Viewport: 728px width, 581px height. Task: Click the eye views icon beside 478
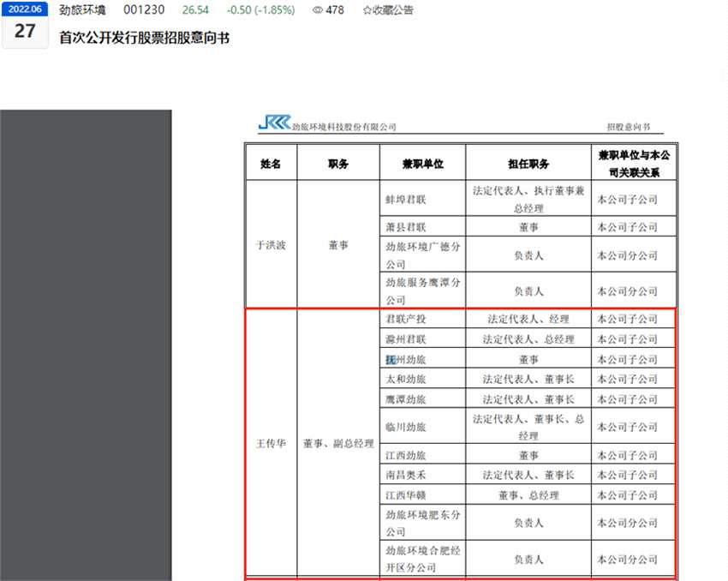pyautogui.click(x=318, y=9)
